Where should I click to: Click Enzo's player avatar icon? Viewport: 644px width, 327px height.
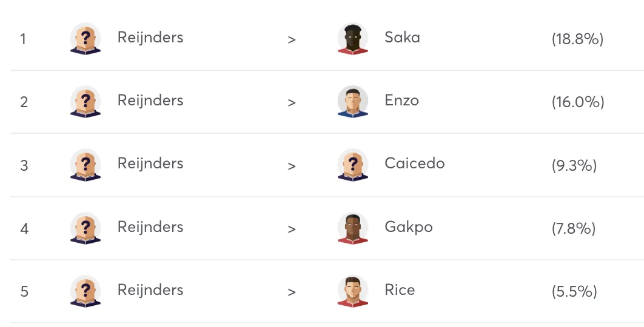(x=353, y=102)
